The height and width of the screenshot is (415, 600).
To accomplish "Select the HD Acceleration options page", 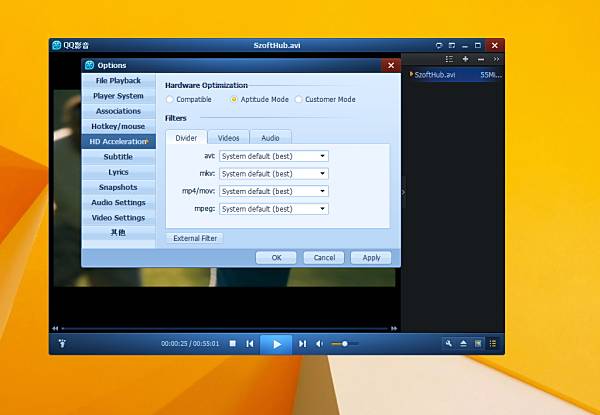I will [118, 142].
